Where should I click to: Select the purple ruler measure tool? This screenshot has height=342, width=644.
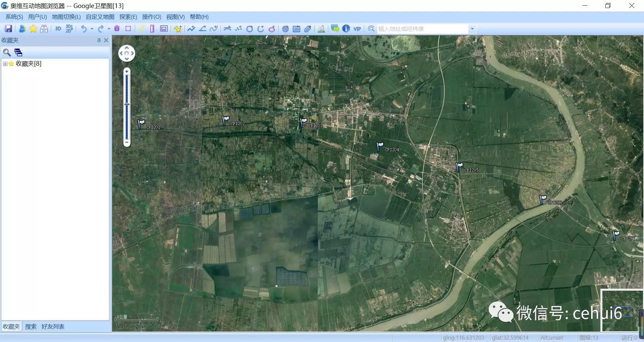click(x=152, y=29)
